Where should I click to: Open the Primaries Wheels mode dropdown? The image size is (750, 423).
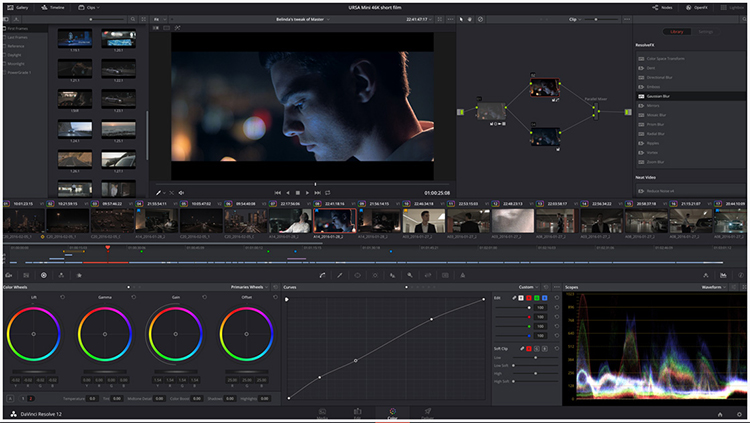pos(249,287)
